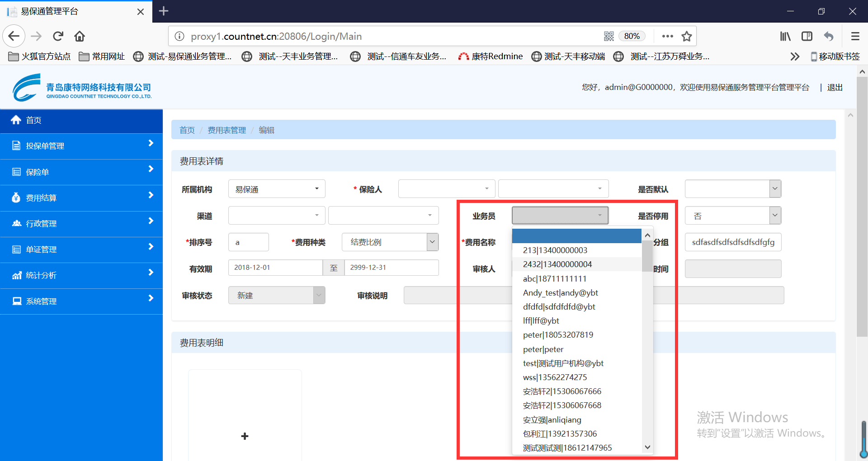Open page actions three-dots menu
Image resolution: width=868 pixels, height=461 pixels.
pyautogui.click(x=667, y=36)
